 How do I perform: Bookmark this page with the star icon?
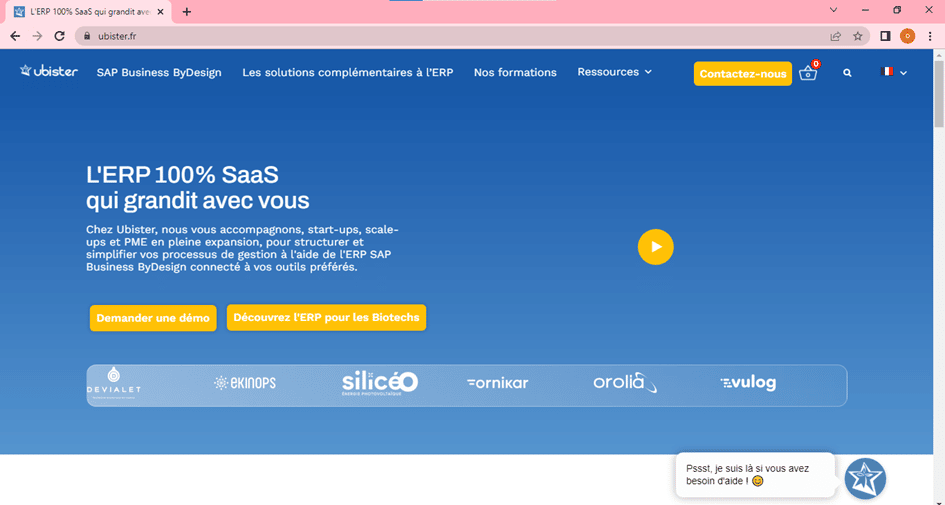(858, 36)
